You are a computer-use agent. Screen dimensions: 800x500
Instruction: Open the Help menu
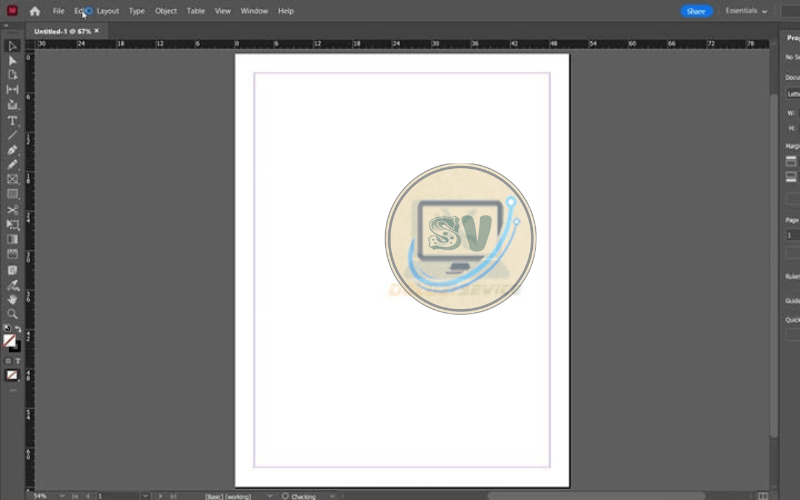coord(286,11)
